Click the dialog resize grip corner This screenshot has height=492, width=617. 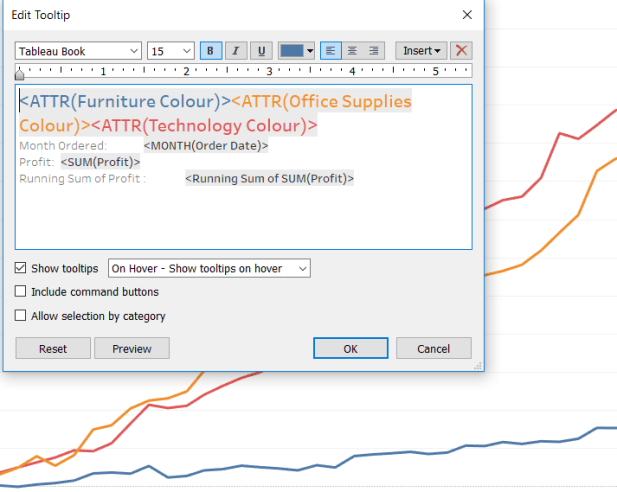click(x=478, y=366)
